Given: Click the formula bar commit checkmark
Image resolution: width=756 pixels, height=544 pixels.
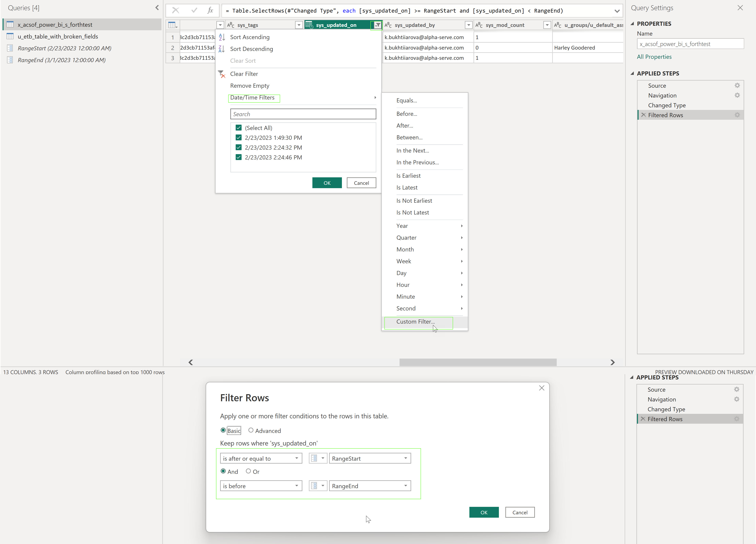Looking at the screenshot, I should point(194,10).
